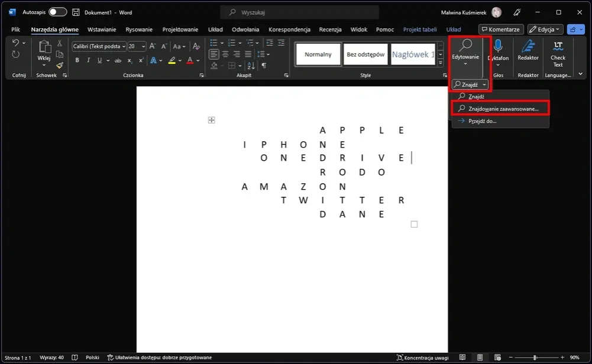Click the 90% zoom level
The width and height of the screenshot is (592, 364).
(x=574, y=357)
